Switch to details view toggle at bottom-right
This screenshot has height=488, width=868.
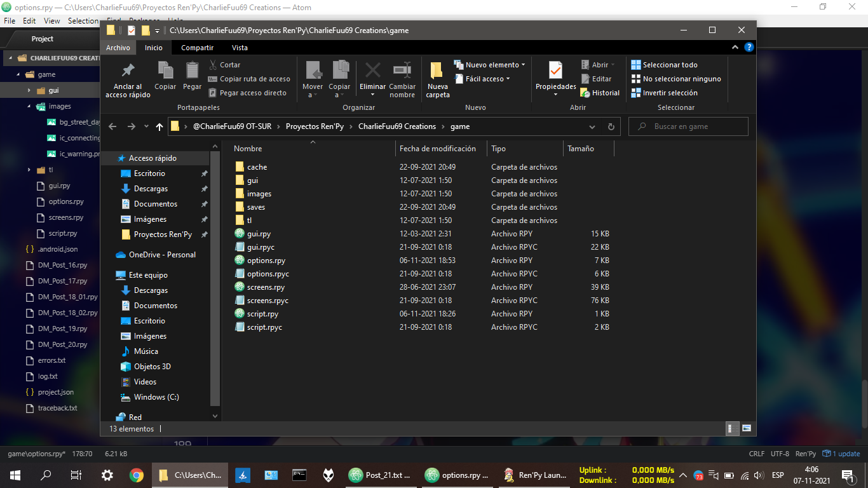click(x=731, y=428)
